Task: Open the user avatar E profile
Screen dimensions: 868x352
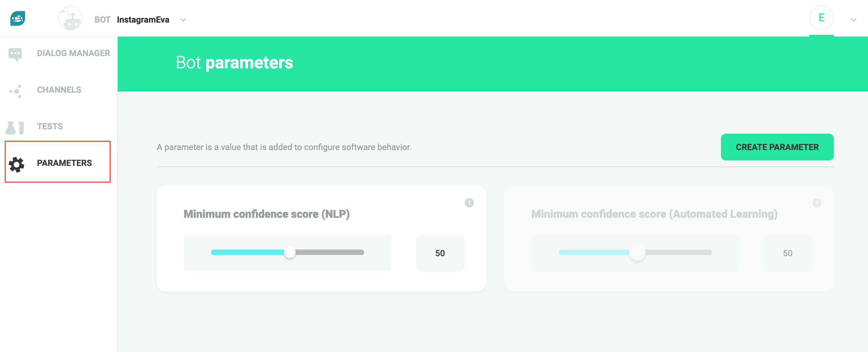Action: 821,18
